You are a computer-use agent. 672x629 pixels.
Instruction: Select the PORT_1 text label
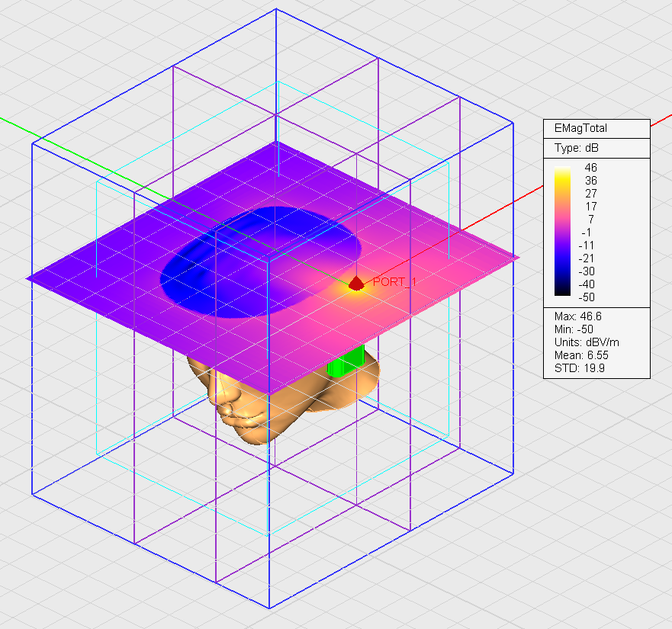394,282
